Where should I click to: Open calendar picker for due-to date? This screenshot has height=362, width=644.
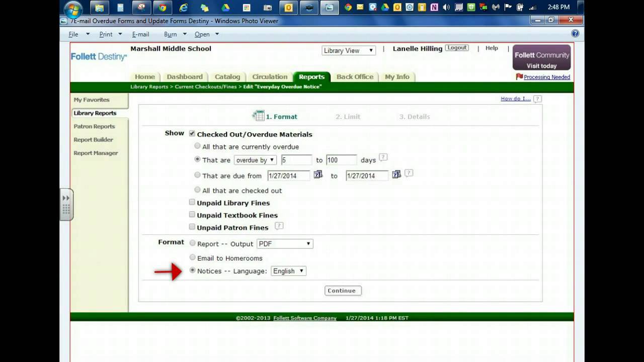(x=396, y=174)
